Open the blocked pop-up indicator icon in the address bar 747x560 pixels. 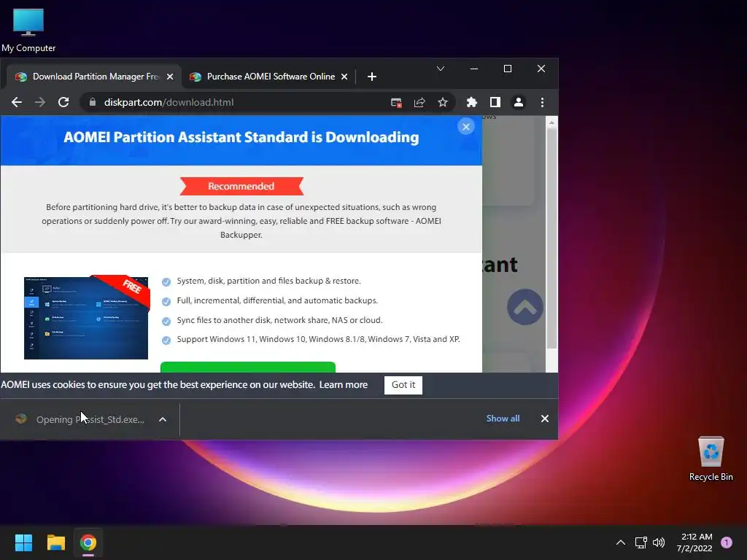pyautogui.click(x=396, y=102)
